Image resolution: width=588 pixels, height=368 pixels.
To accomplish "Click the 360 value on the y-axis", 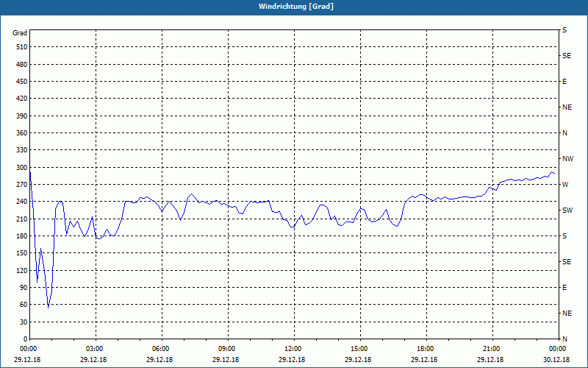I will pyautogui.click(x=21, y=133).
